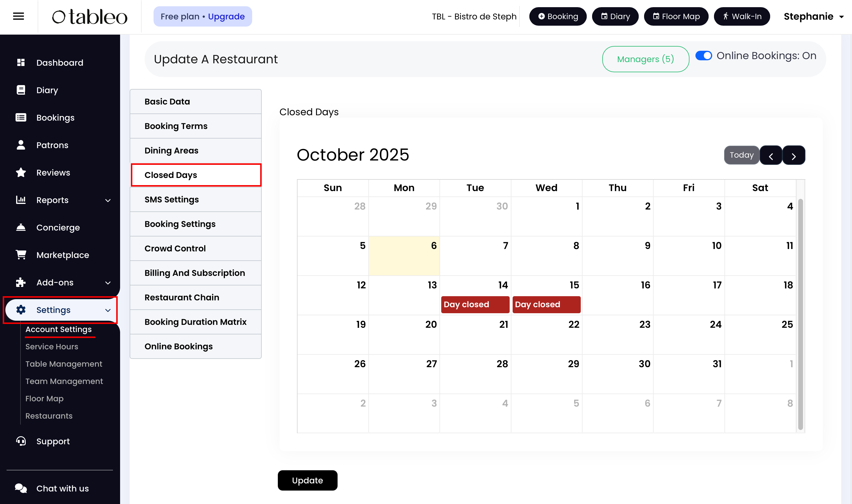This screenshot has height=504, width=852.
Task: Expand the Reports submenu chevron
Action: click(x=108, y=200)
